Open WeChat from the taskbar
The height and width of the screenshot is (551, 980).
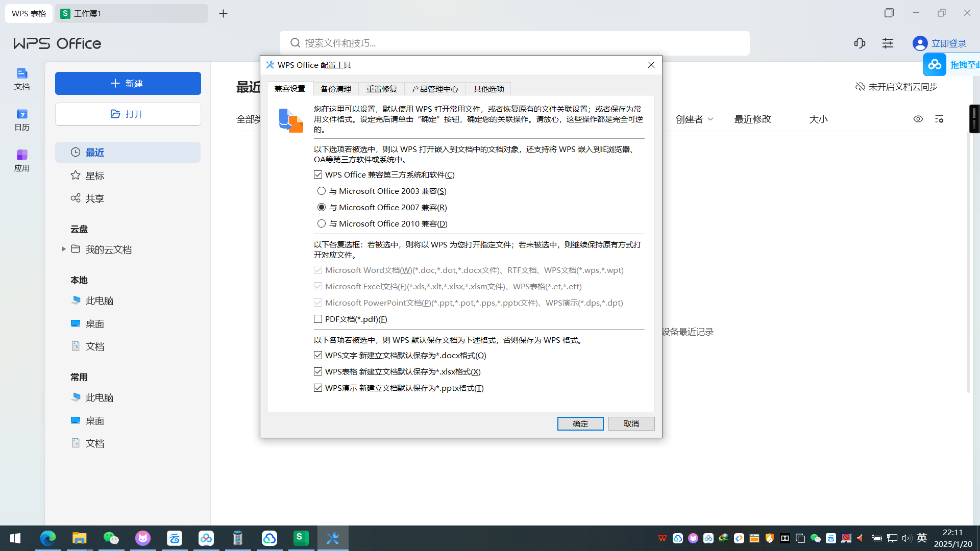coord(111,538)
